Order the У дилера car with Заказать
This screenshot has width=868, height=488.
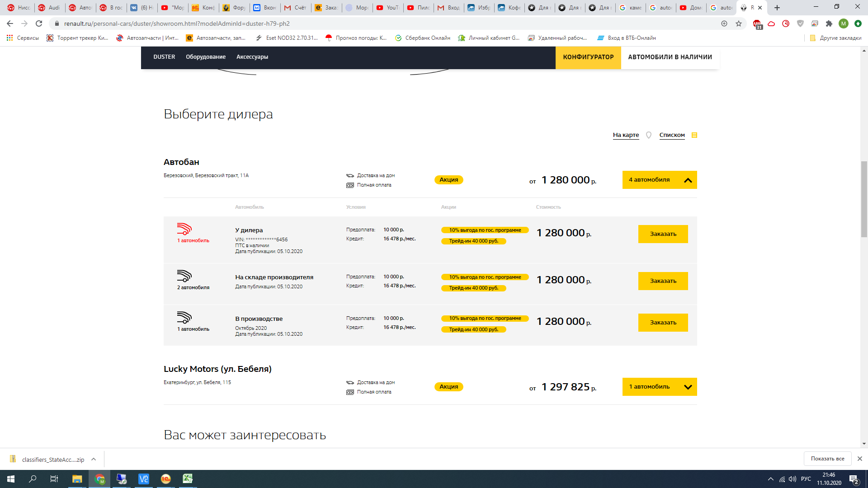pyautogui.click(x=663, y=234)
